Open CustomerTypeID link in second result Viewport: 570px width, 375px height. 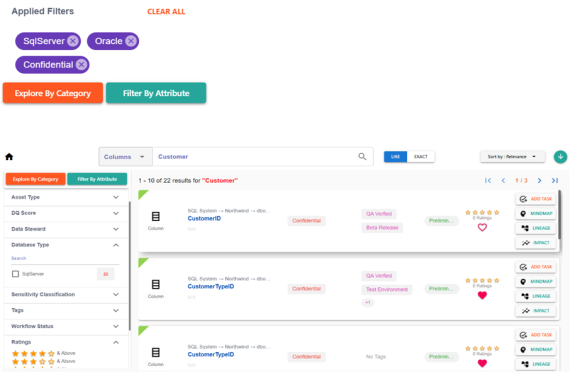pos(211,286)
